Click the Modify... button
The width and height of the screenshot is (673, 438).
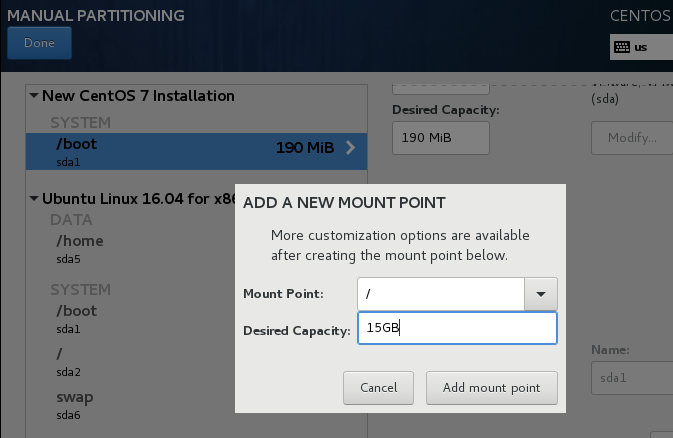click(x=632, y=138)
